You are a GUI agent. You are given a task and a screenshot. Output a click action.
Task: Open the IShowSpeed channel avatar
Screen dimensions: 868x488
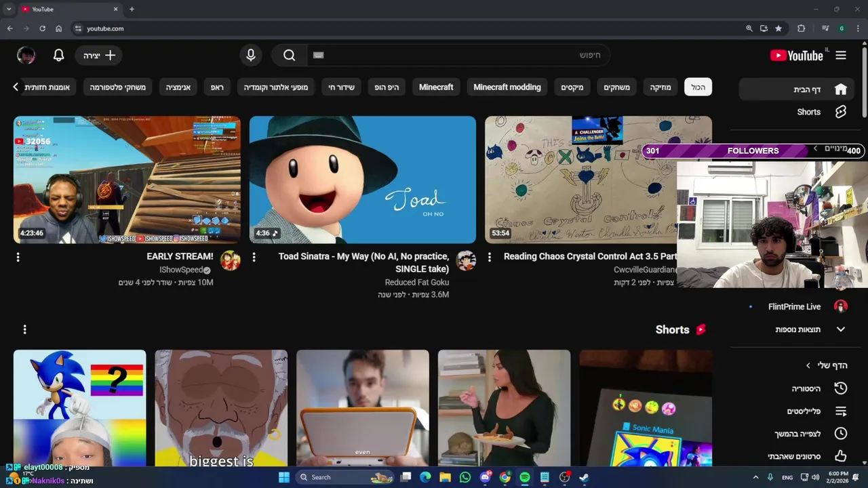click(231, 260)
